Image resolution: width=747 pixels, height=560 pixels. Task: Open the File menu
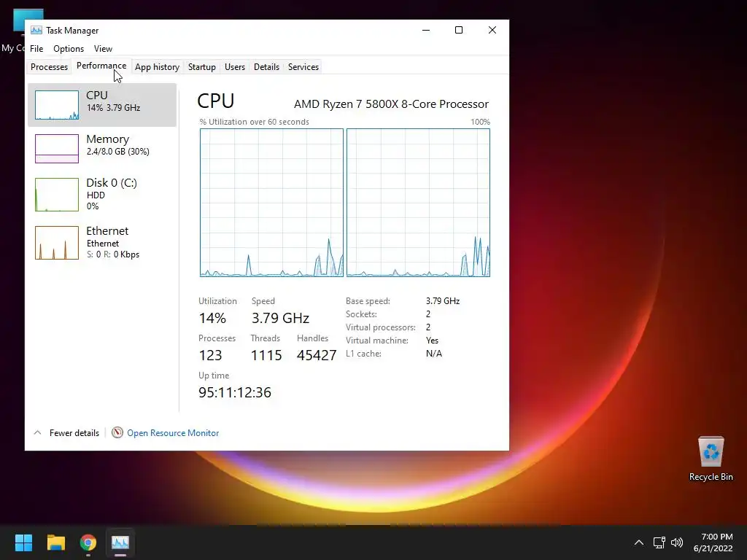coord(36,49)
